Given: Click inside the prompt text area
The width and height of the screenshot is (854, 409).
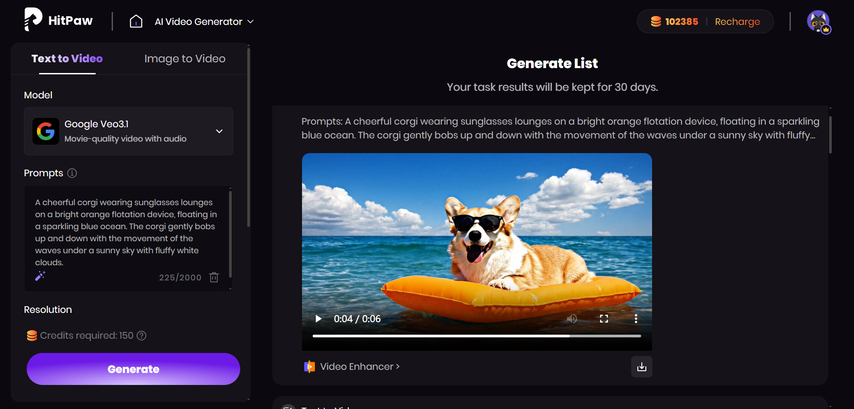Looking at the screenshot, I should (125, 232).
